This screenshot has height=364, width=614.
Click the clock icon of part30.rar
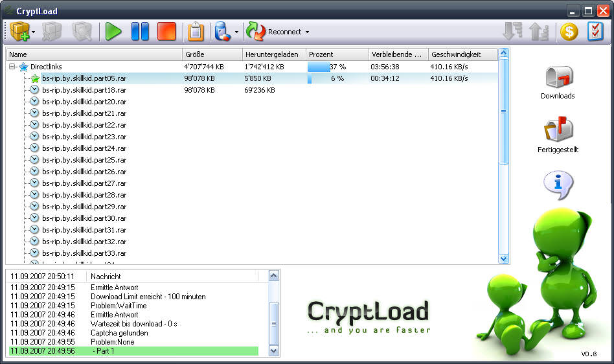coord(34,218)
